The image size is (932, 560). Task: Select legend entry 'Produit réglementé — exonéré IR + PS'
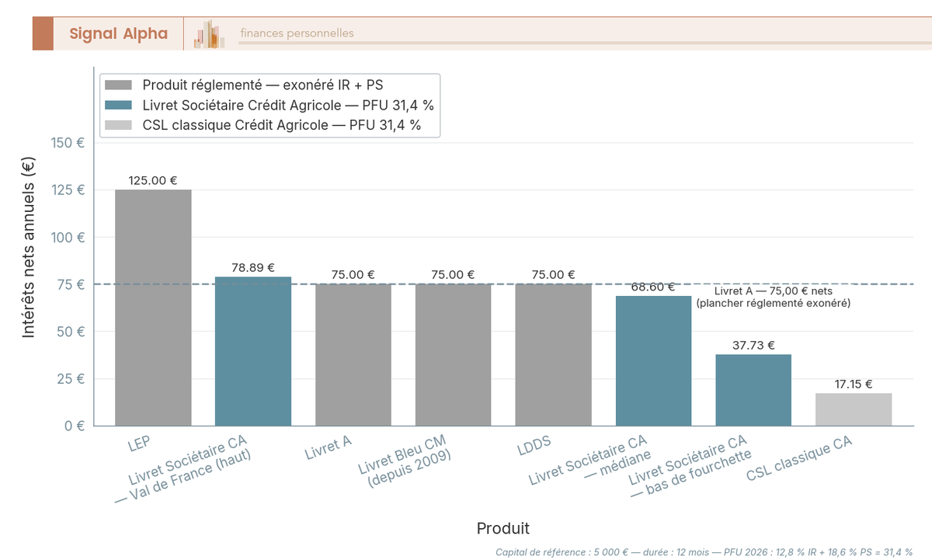(263, 84)
